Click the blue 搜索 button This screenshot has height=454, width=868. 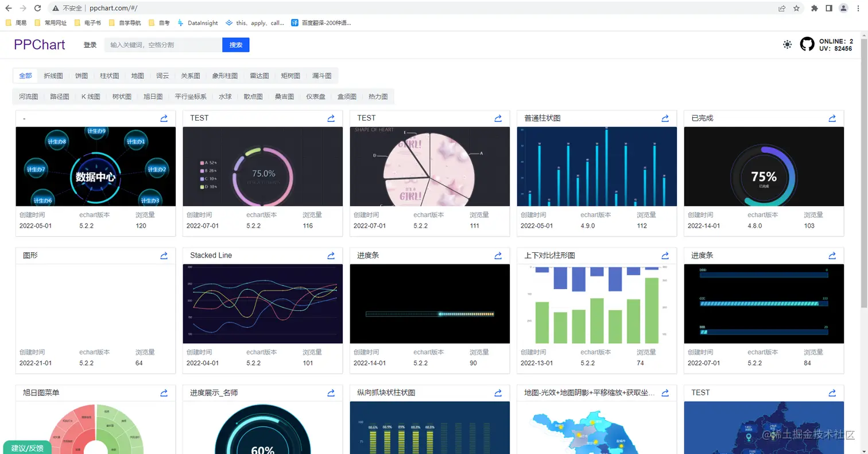pos(236,45)
